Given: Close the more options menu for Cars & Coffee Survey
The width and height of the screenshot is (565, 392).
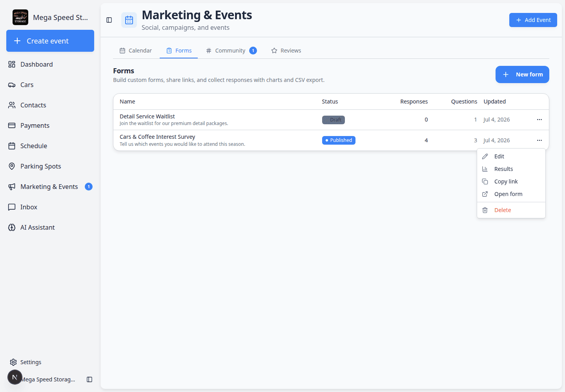Looking at the screenshot, I should pos(539,140).
